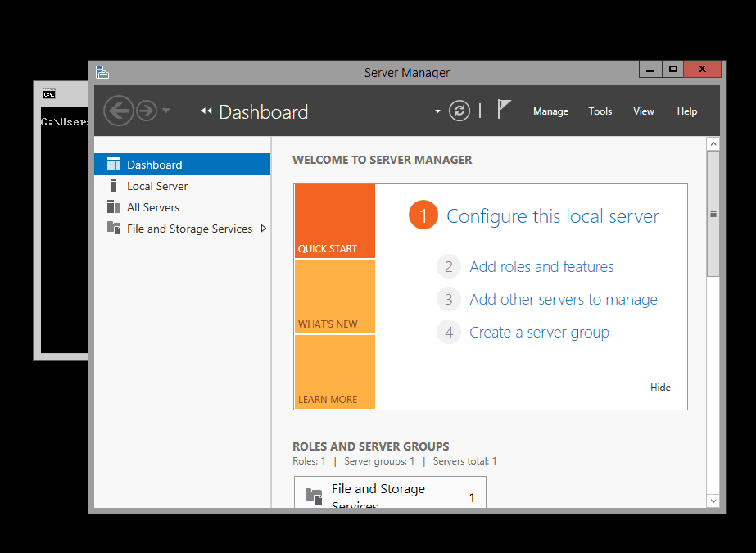
Task: Click the step 4 number circle
Action: tap(448, 332)
